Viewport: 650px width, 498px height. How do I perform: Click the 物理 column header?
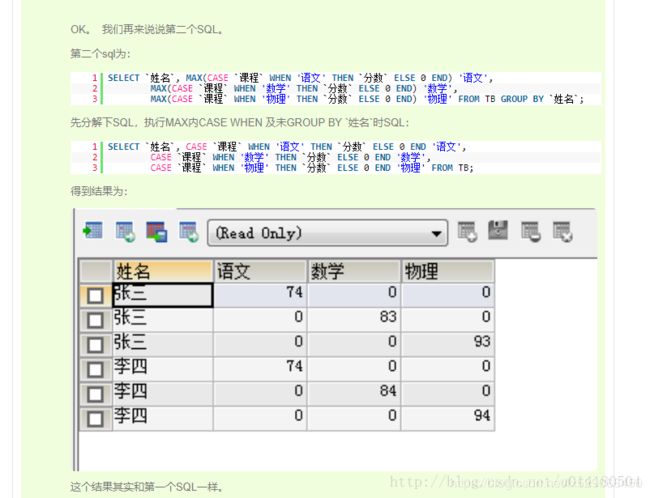coord(448,272)
